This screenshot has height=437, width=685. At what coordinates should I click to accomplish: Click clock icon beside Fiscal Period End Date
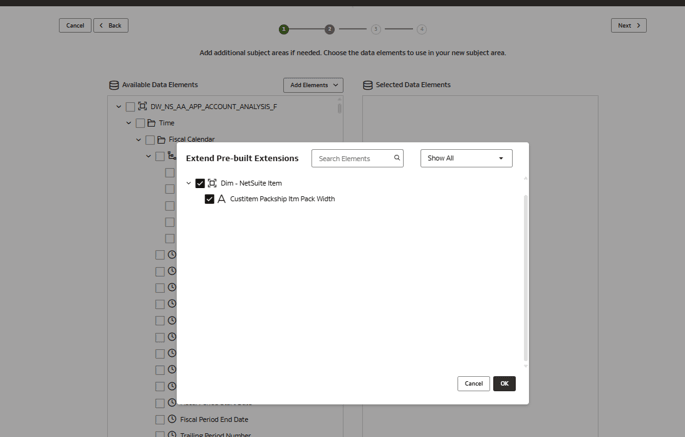(172, 419)
